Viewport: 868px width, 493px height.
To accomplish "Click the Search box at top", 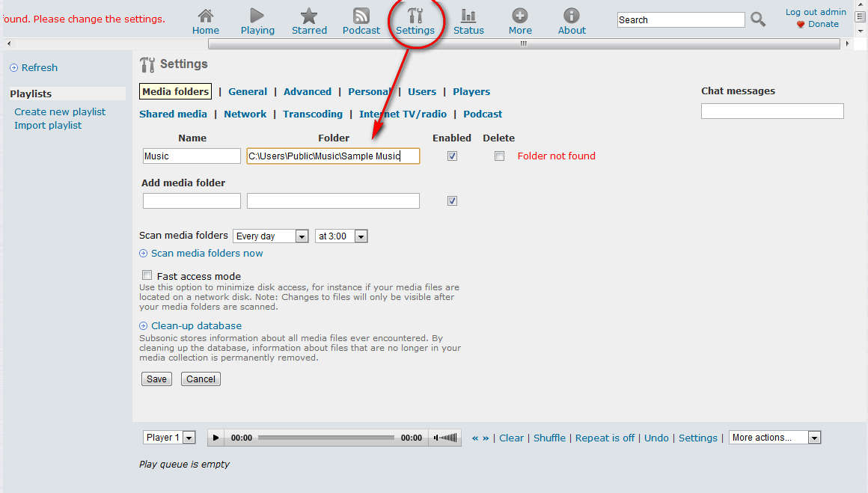I will click(681, 20).
